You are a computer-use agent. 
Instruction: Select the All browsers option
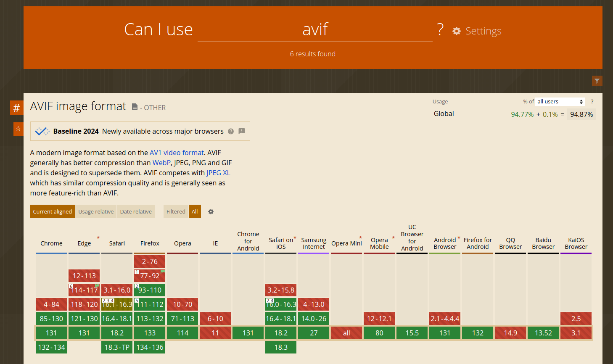coord(195,211)
